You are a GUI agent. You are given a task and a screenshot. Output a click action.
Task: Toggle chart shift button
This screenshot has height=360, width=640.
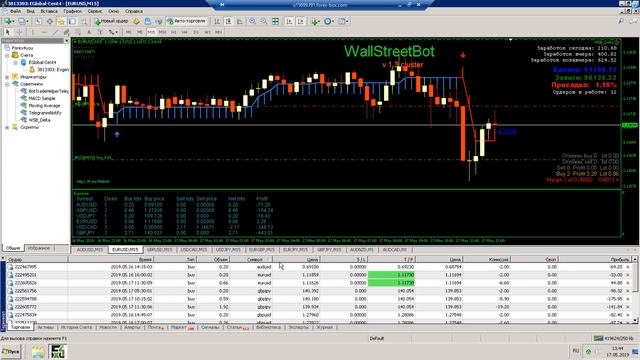tap(301, 21)
